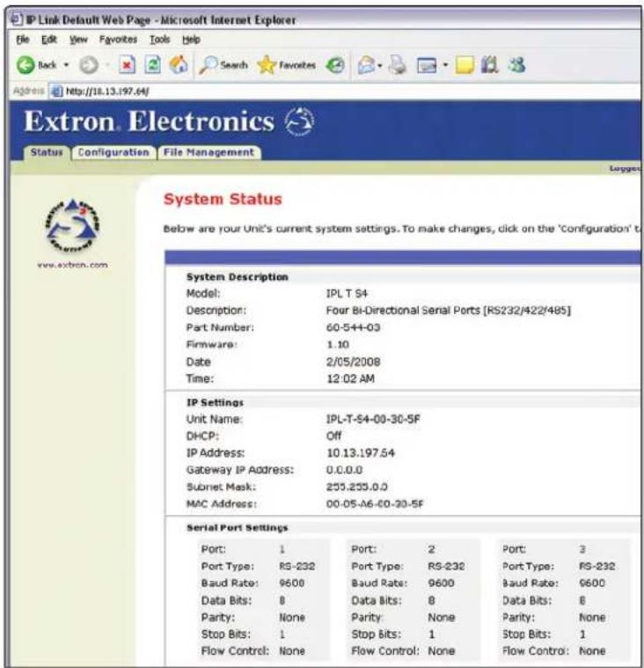Viewport: 644px width, 668px height.
Task: Go to the Home page icon
Action: coord(179,65)
